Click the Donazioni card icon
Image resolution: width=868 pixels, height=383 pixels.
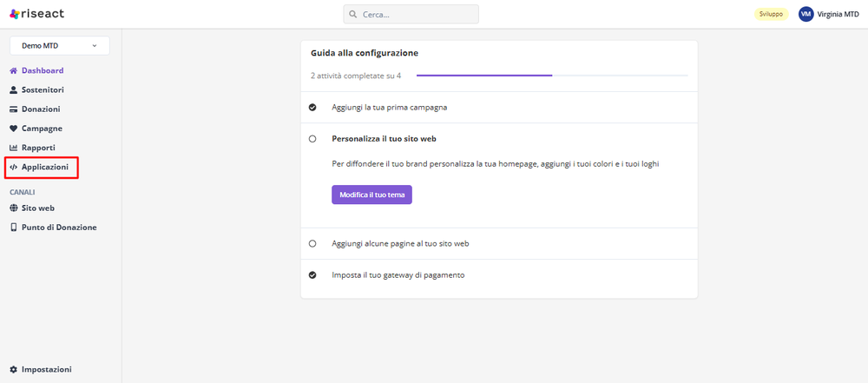coord(14,109)
